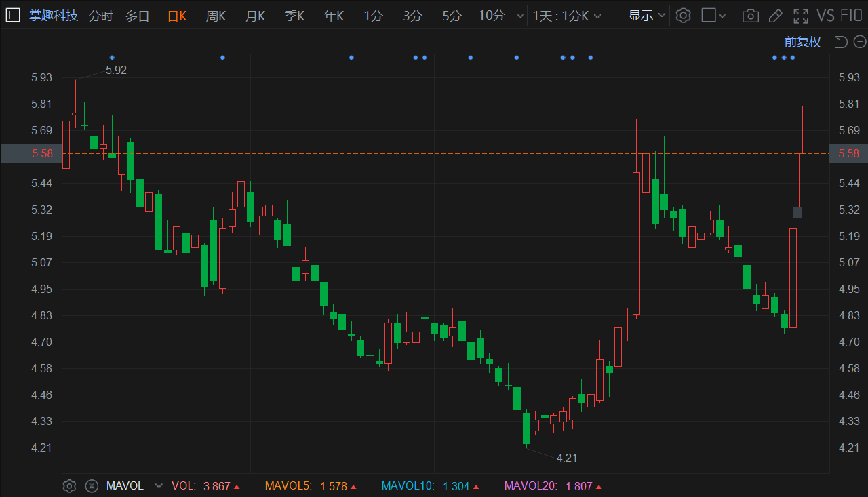
Task: Open the VS comparison feature
Action: click(826, 16)
